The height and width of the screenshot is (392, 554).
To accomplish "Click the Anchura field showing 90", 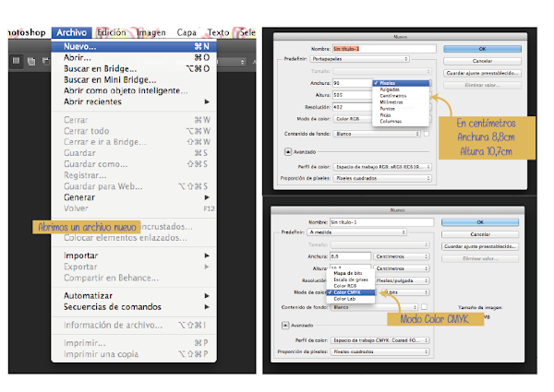I will click(353, 83).
